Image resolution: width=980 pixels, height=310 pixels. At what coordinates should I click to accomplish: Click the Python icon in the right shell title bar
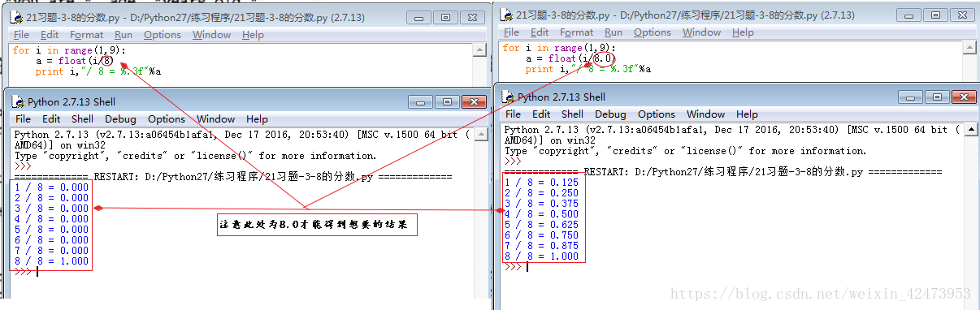point(508,97)
